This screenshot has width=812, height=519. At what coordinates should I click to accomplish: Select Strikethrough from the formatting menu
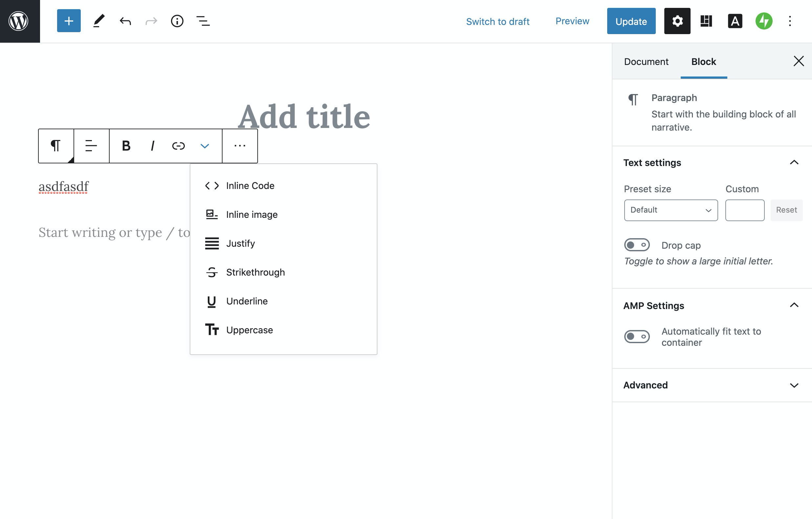tap(255, 272)
